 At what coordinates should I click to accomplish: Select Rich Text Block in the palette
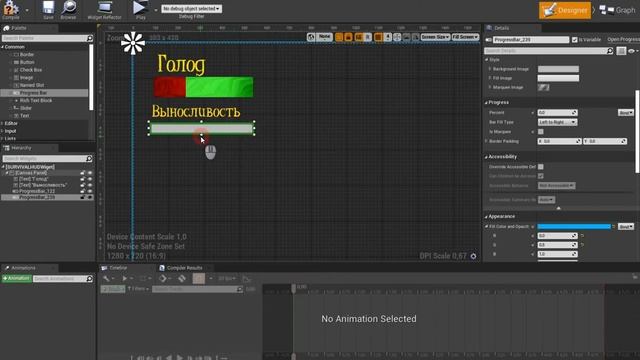click(36, 100)
